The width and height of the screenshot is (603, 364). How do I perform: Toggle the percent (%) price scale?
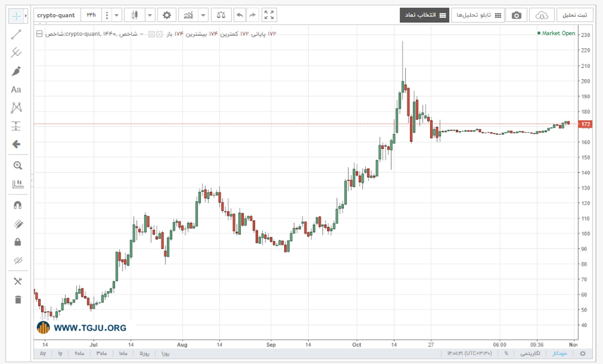506,353
